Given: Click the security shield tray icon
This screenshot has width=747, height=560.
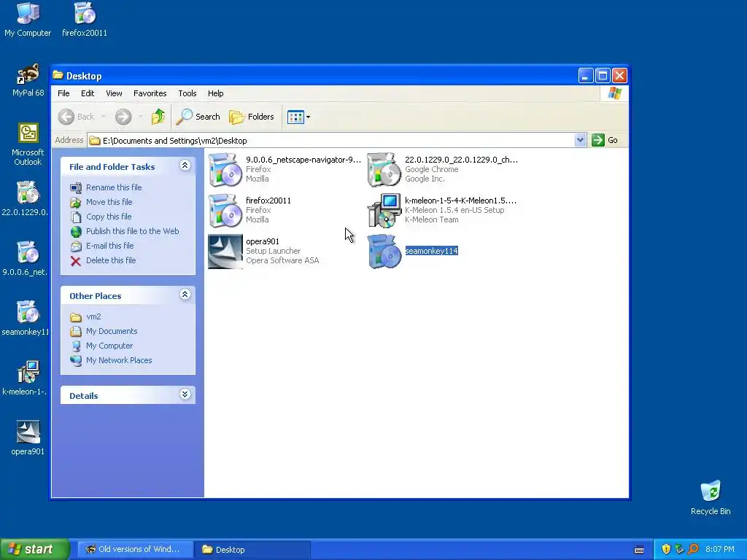Looking at the screenshot, I should [666, 550].
